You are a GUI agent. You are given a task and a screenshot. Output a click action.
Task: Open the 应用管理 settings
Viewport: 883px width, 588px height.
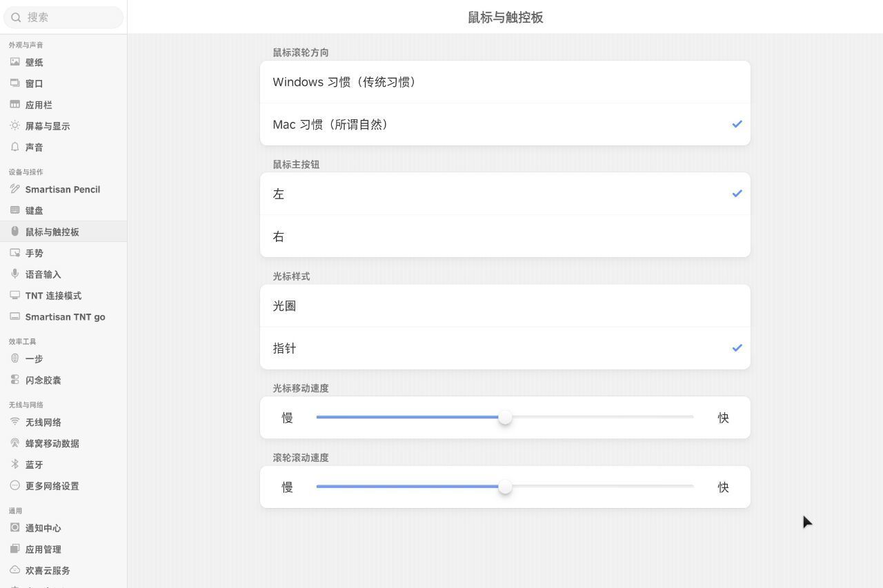pos(43,549)
